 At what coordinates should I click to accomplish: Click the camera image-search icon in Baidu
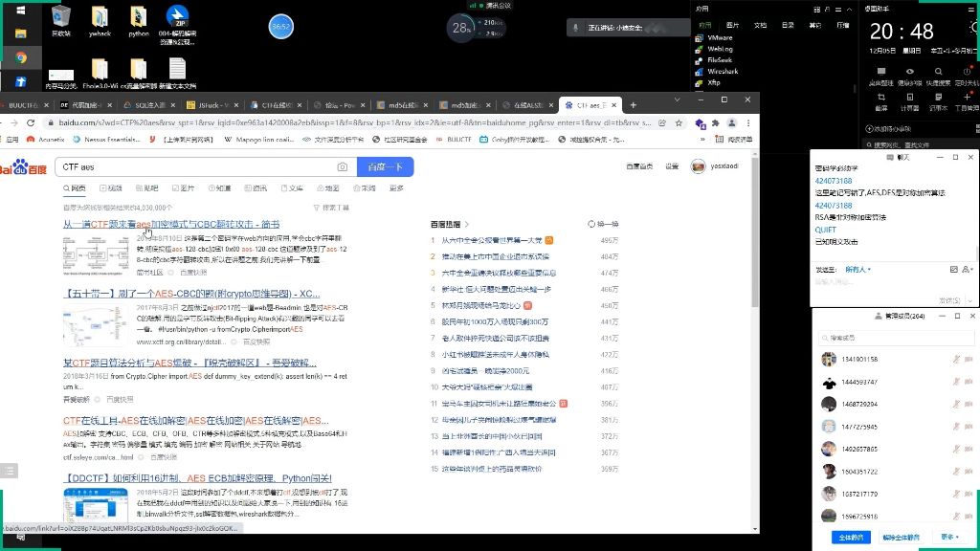pos(343,166)
